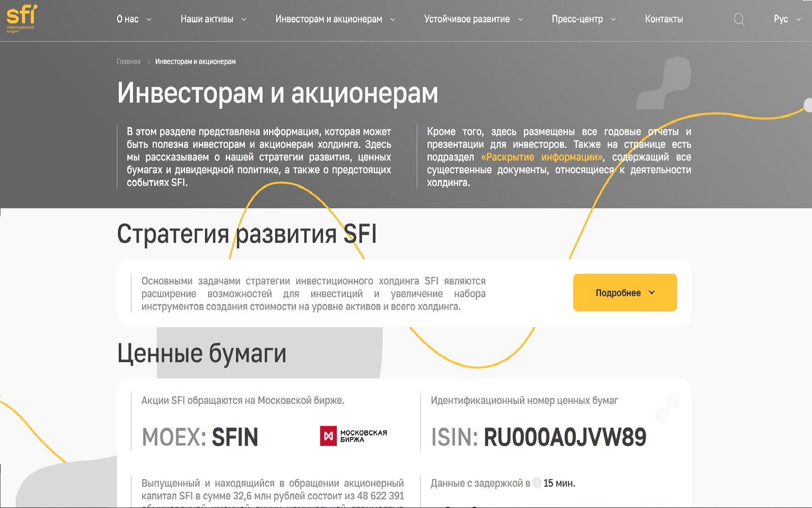Expand chevron next to Пресс-центр
The height and width of the screenshot is (508, 812).
(x=613, y=20)
